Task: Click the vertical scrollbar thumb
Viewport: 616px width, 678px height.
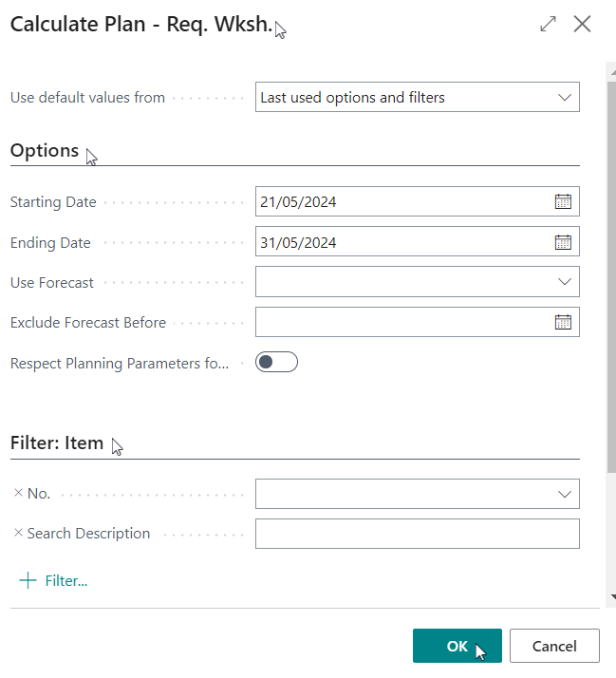Action: tap(611, 276)
